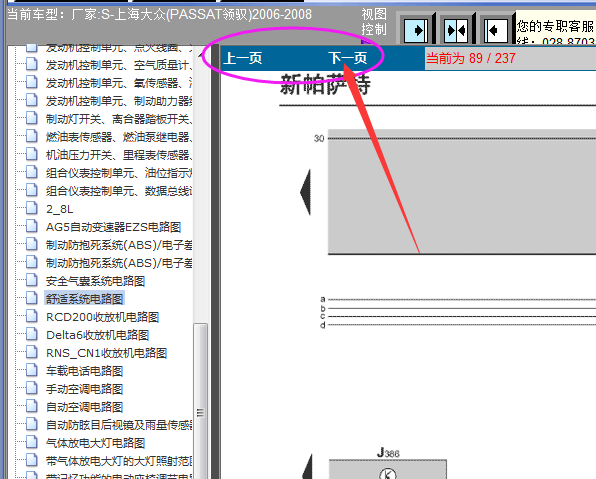Open RCD200收放机电路图 entry

point(102,317)
